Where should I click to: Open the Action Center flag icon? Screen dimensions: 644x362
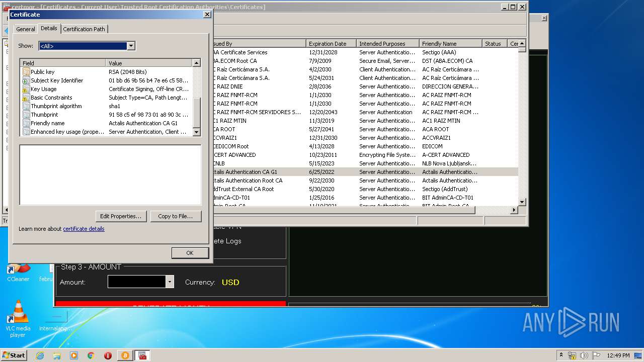596,355
